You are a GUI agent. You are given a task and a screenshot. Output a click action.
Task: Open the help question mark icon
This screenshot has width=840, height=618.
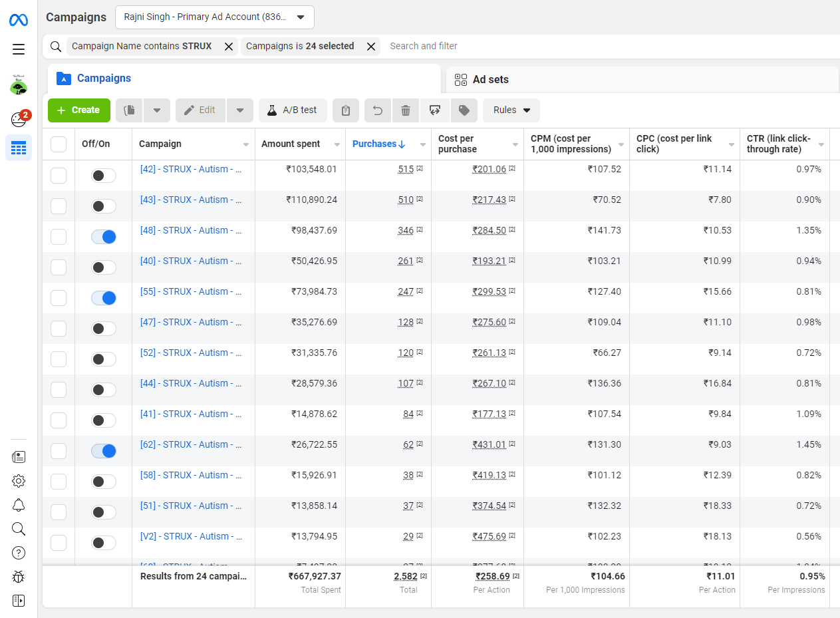[x=19, y=553]
